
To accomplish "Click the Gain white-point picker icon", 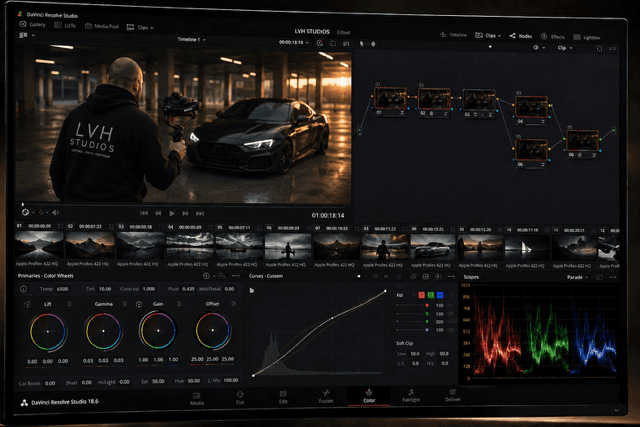I will pyautogui.click(x=139, y=304).
